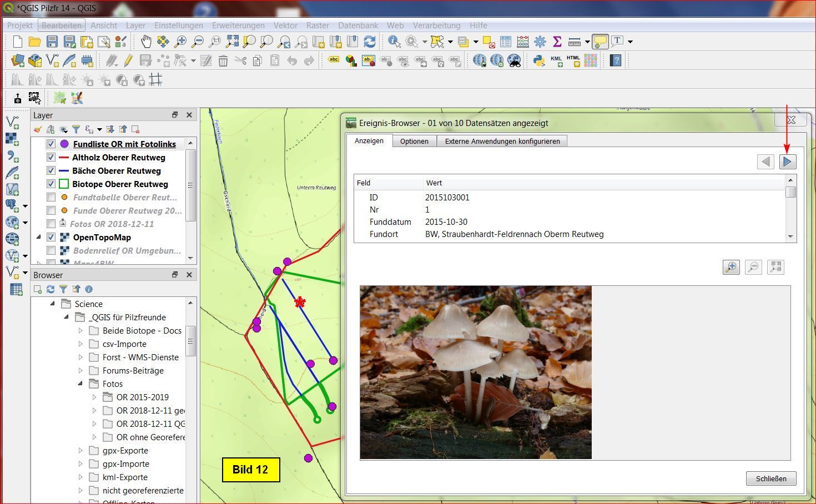Zoom in on the mushroom photo
This screenshot has width=816, height=504.
[x=731, y=267]
